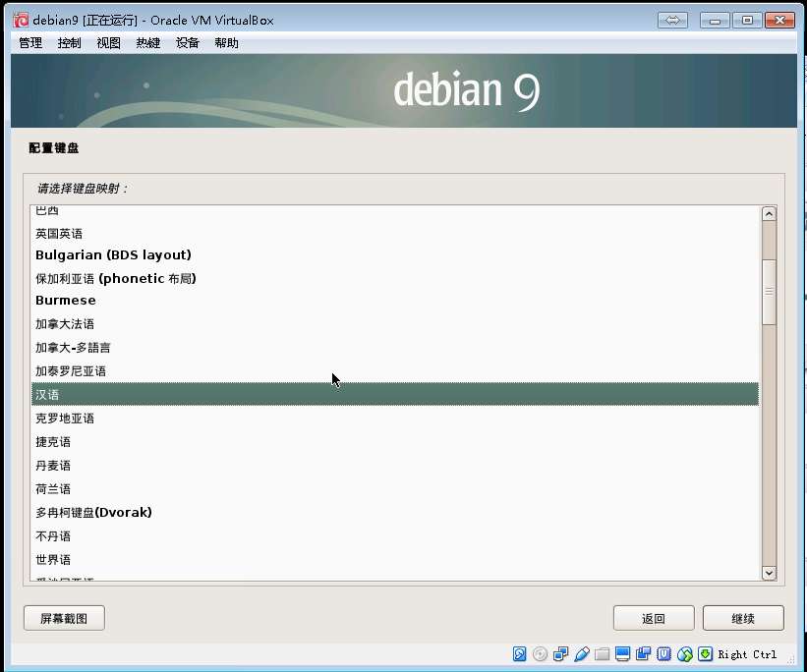The image size is (807, 672).
Task: Select the Burmese keymap
Action: (x=394, y=301)
